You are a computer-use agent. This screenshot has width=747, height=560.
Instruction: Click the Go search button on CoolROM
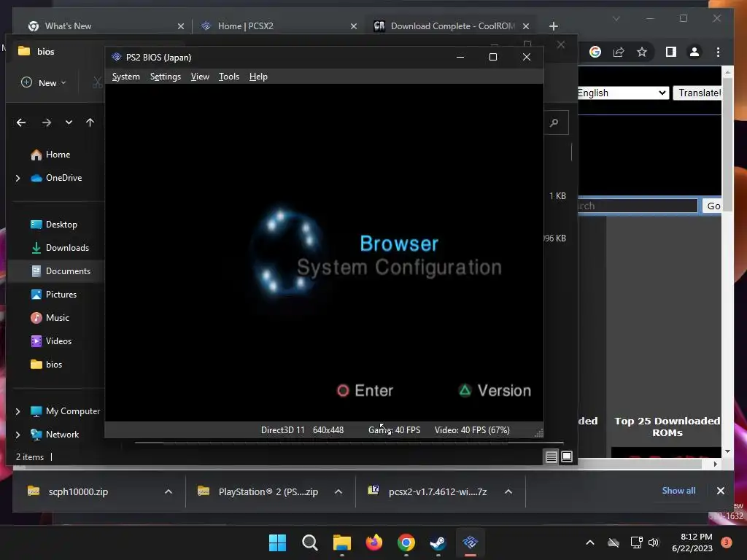click(x=713, y=206)
